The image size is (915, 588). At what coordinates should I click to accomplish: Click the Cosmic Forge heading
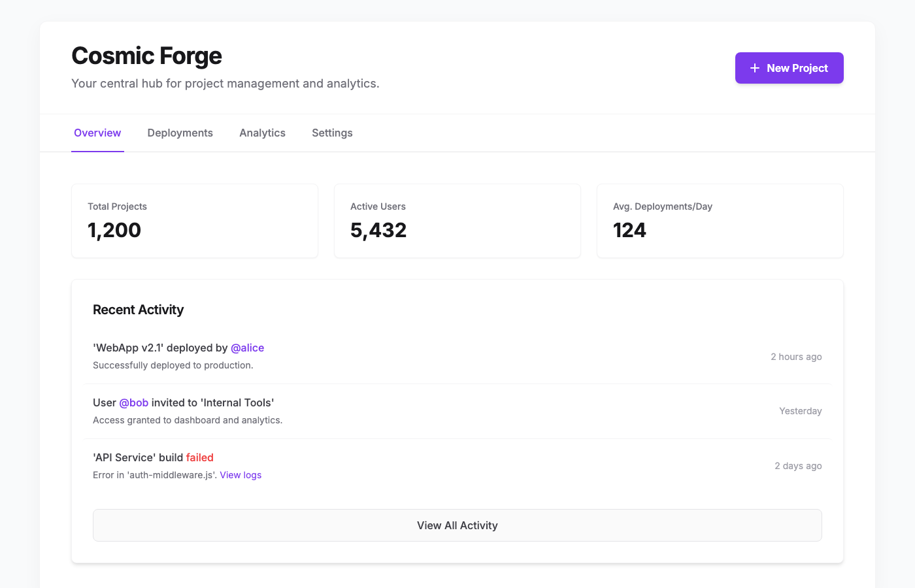tap(146, 56)
